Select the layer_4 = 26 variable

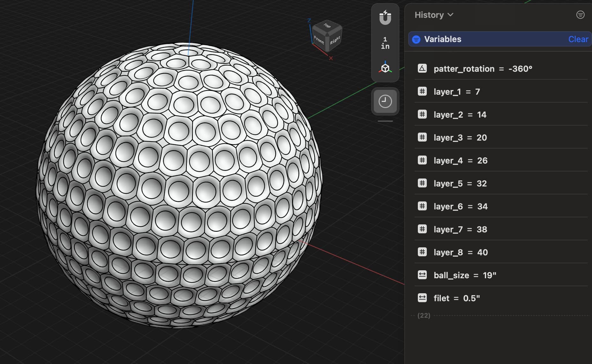501,160
